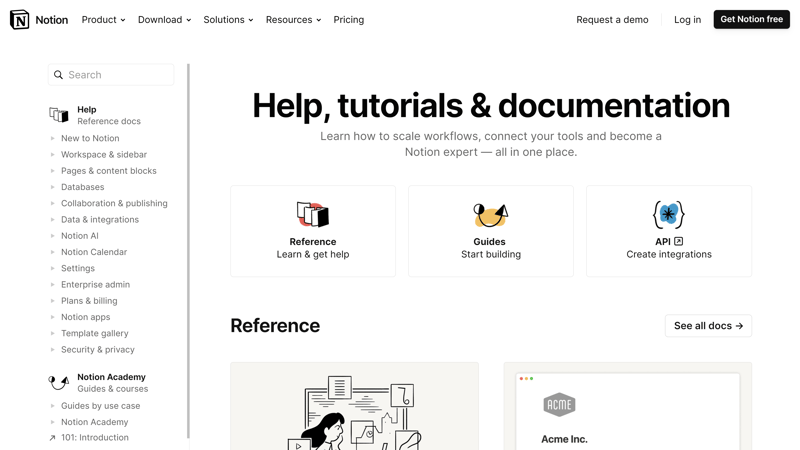Click the search magnifier icon

59,75
